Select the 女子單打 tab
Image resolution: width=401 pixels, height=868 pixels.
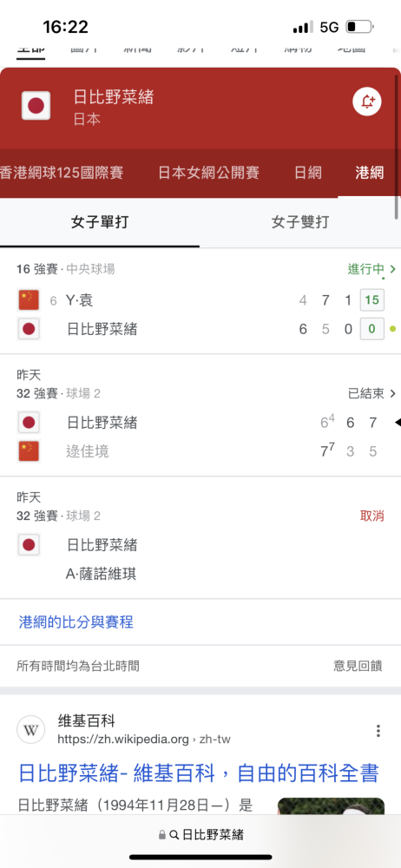pos(100,222)
